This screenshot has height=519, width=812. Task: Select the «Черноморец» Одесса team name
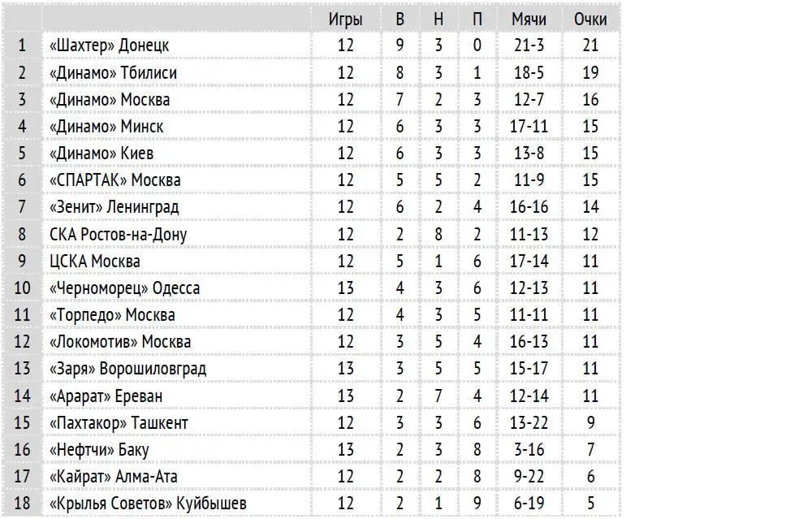(x=124, y=288)
